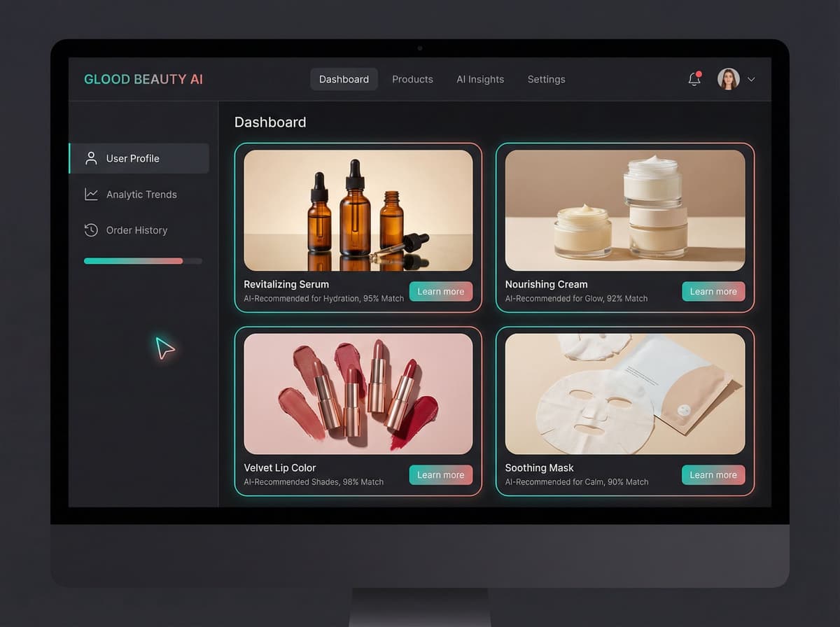Click Learn more on Revitalizing Serum
Viewport: 840px width, 627px height.
[441, 292]
